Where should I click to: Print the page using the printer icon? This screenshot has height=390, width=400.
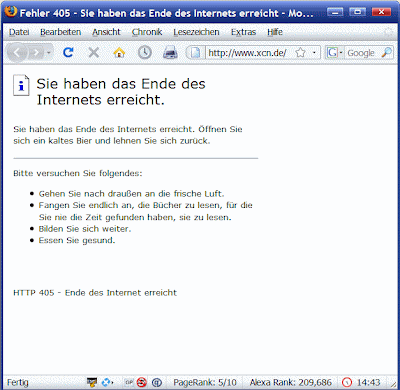click(x=170, y=53)
